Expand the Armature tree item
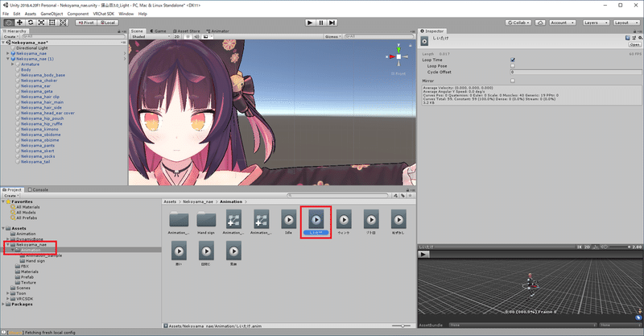Image resolution: width=644 pixels, height=336 pixels. tap(13, 64)
